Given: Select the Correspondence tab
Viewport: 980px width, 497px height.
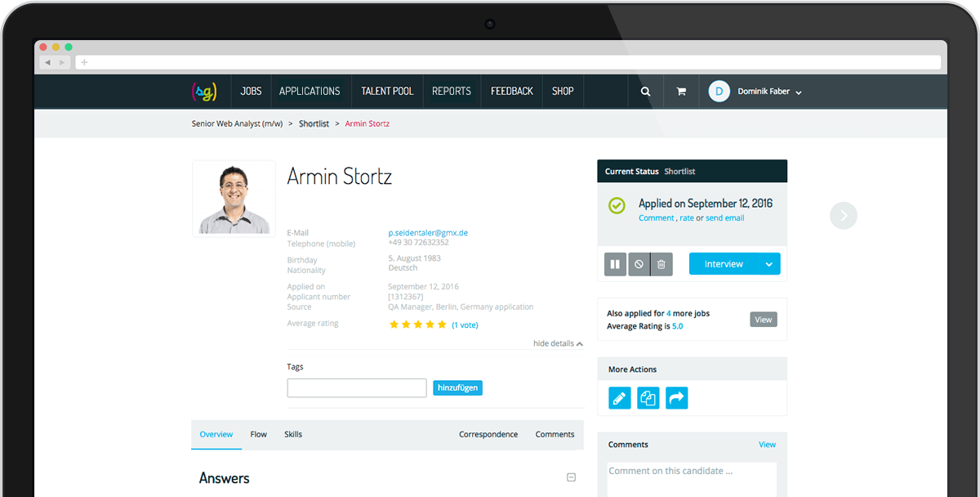Looking at the screenshot, I should pyautogui.click(x=488, y=434).
